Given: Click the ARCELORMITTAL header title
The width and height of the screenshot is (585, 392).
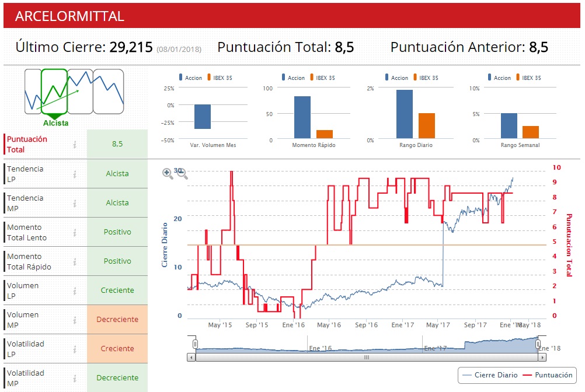Looking at the screenshot, I should (x=69, y=16).
